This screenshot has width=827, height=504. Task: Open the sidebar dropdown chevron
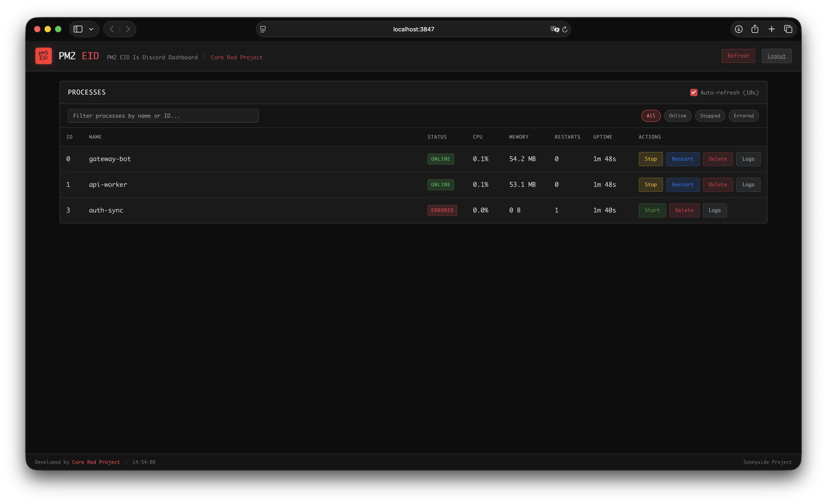(91, 29)
